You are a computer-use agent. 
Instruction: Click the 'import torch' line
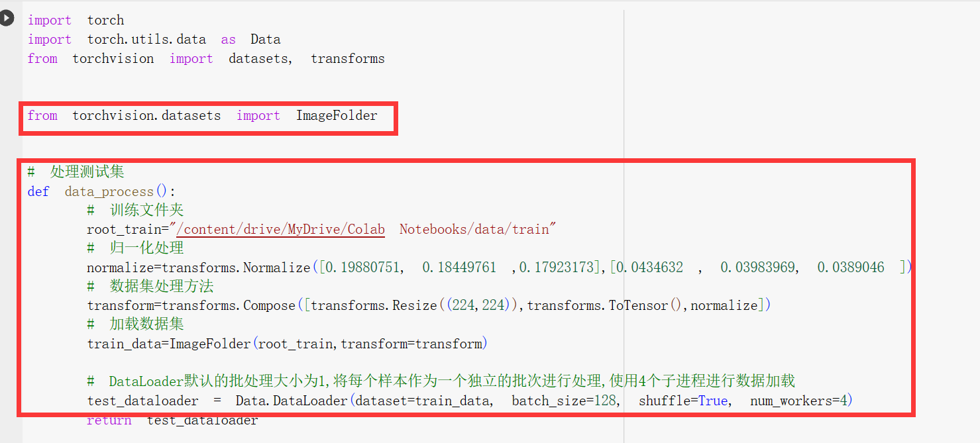(76, 21)
